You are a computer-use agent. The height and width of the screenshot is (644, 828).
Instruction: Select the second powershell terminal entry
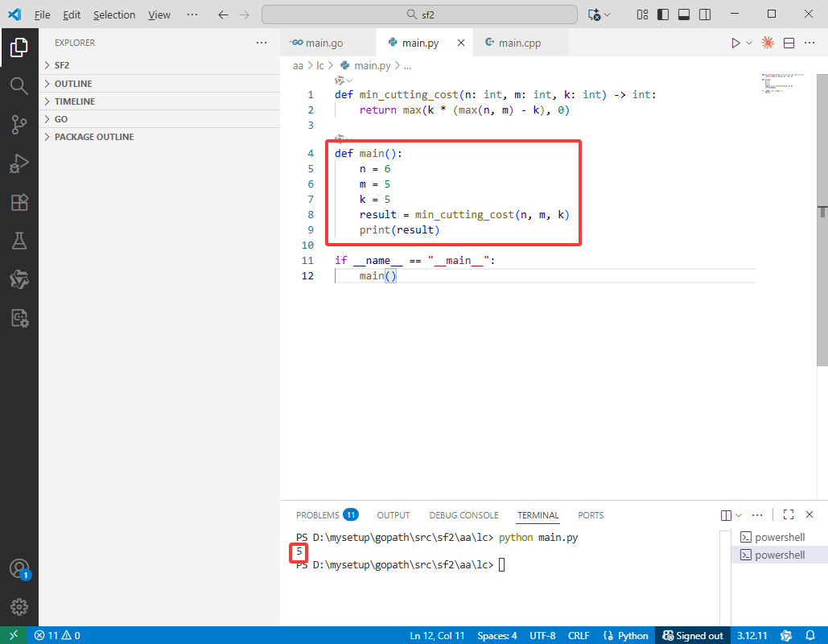[780, 555]
